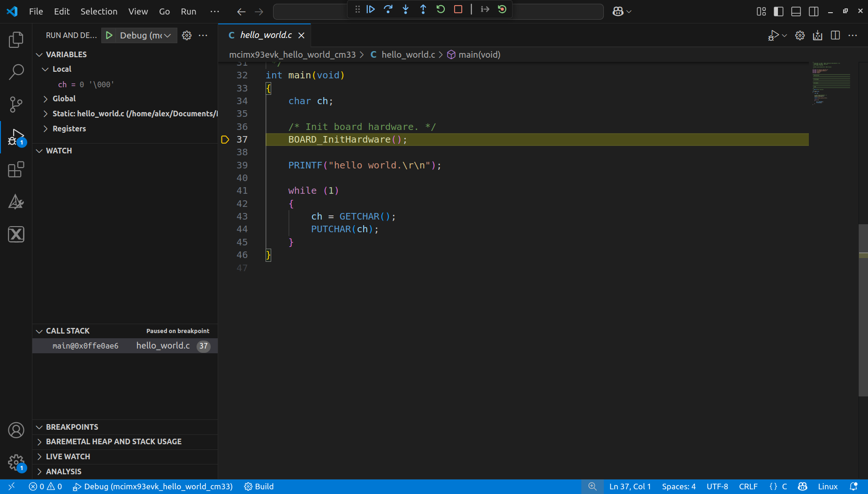Open the debug configuration dropdown
The image size is (868, 494).
167,35
